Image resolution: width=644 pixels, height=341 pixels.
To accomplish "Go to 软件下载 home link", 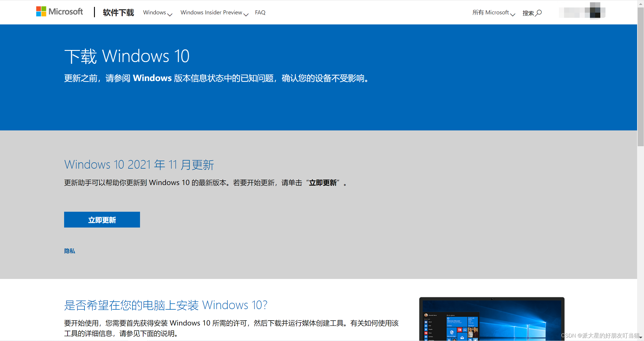I will click(118, 13).
